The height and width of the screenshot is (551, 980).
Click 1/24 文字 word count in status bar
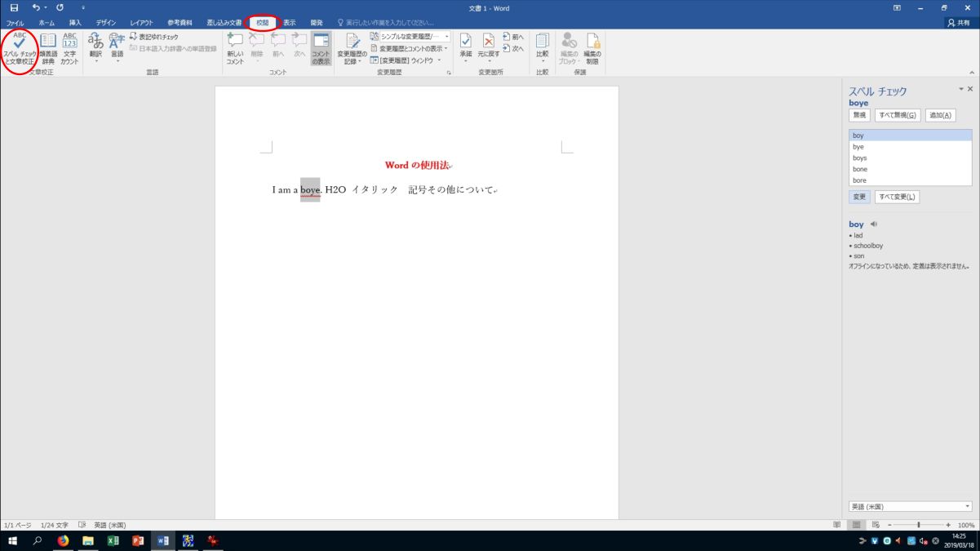coord(55,525)
